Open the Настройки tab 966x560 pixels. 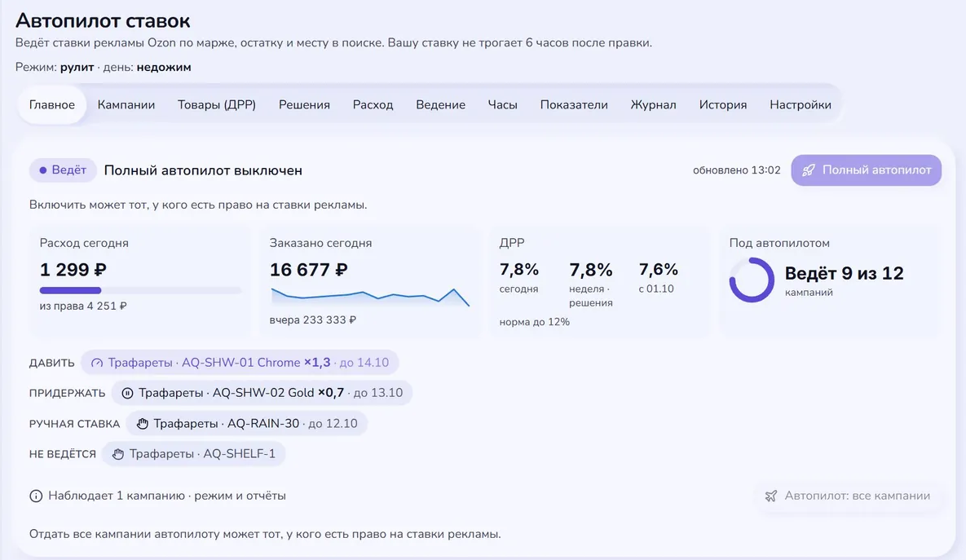pos(801,104)
